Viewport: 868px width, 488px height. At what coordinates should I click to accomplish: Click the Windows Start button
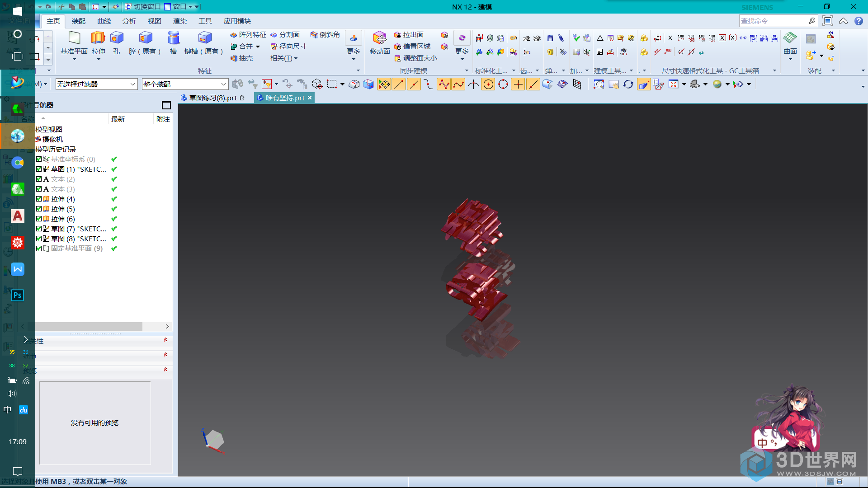[x=18, y=11]
